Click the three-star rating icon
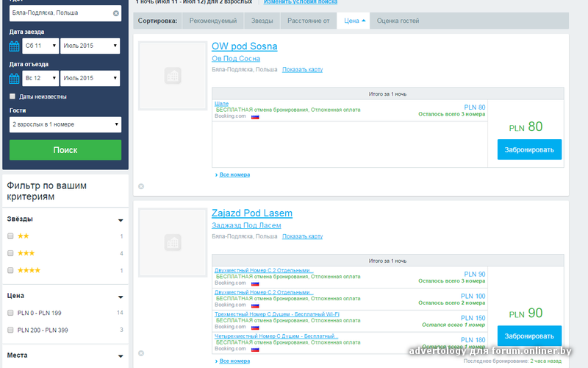This screenshot has width=588, height=368. [26, 253]
